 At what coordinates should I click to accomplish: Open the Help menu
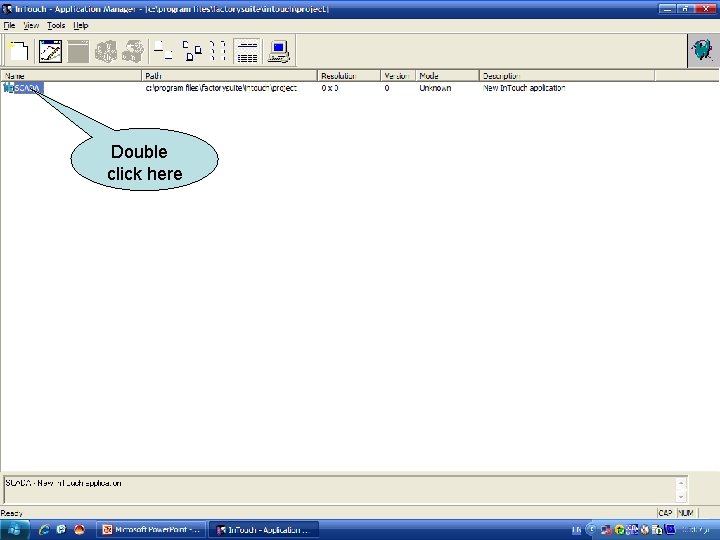[80, 26]
